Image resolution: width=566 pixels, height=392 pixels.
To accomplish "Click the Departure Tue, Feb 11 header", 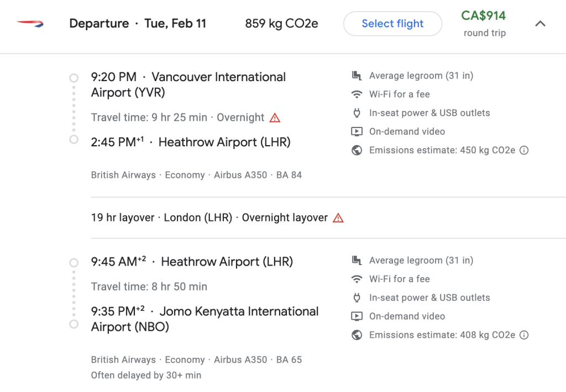I will click(x=138, y=24).
